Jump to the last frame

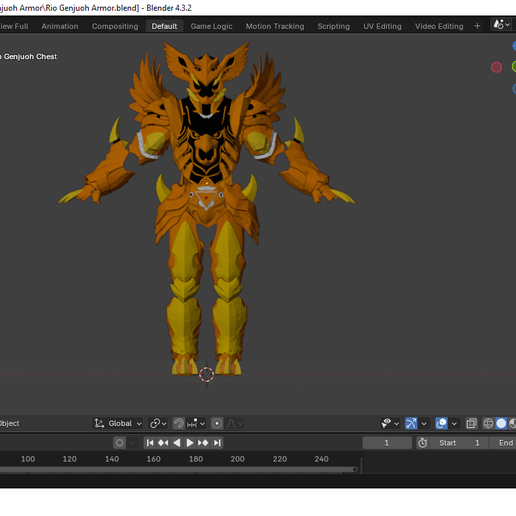click(x=217, y=443)
